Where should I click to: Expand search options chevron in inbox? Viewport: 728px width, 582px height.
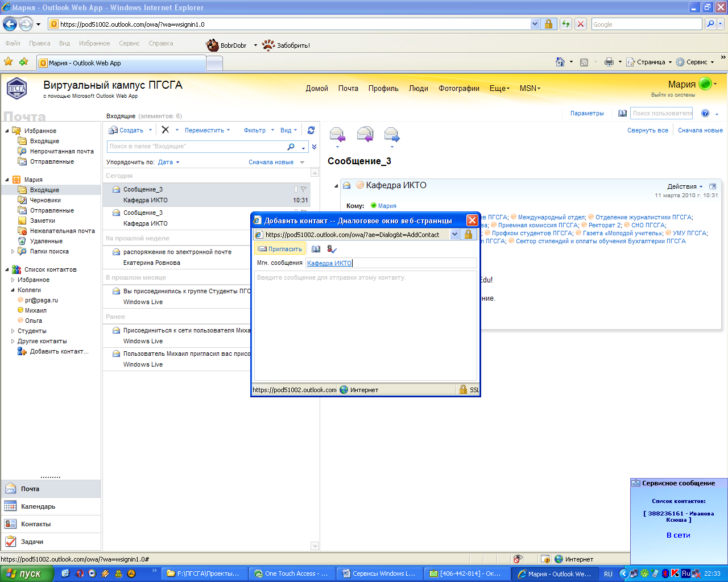click(314, 147)
